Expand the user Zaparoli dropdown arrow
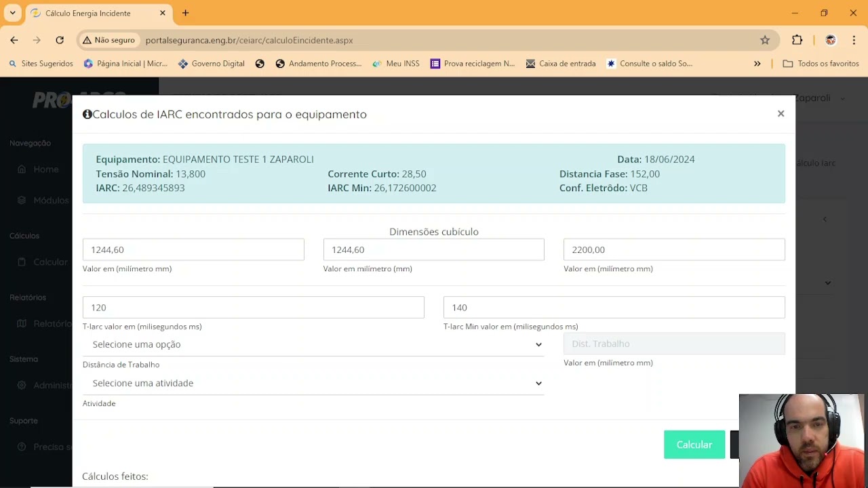Screen dimensions: 868x488 coord(843,99)
